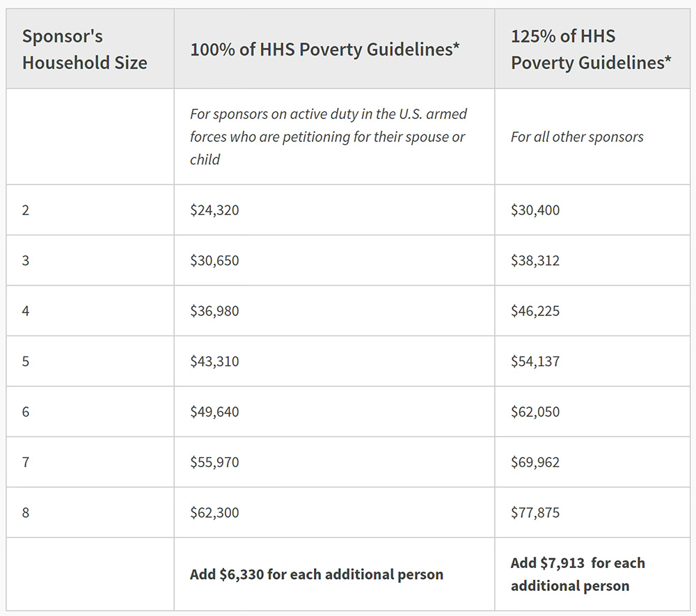Select the $38,312 value

(x=535, y=260)
